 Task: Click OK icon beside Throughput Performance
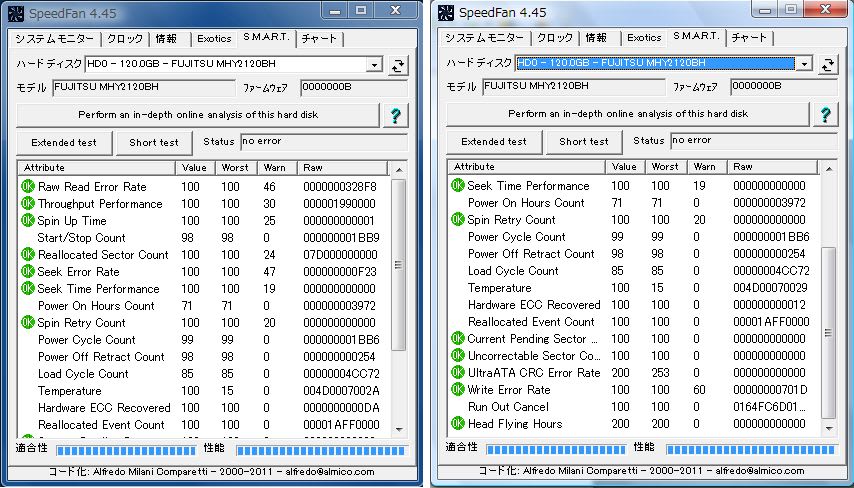(x=28, y=204)
